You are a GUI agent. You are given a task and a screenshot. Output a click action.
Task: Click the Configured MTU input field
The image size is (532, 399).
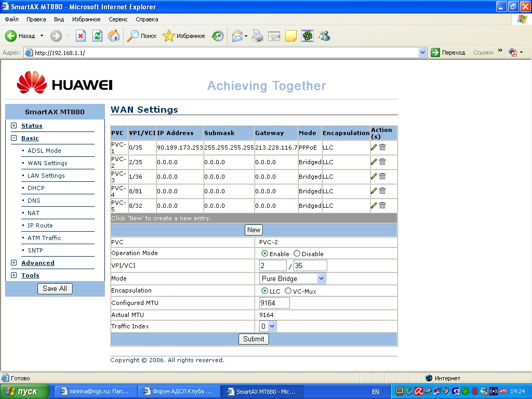coord(274,303)
